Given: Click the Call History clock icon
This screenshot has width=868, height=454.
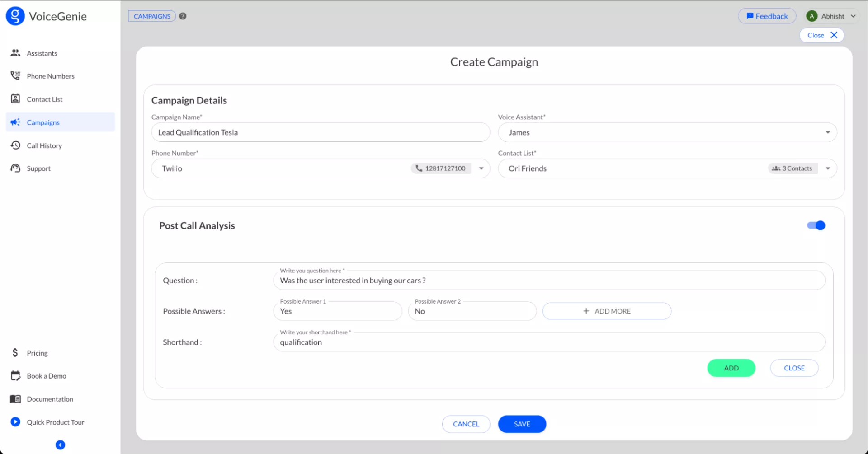Looking at the screenshot, I should [15, 145].
